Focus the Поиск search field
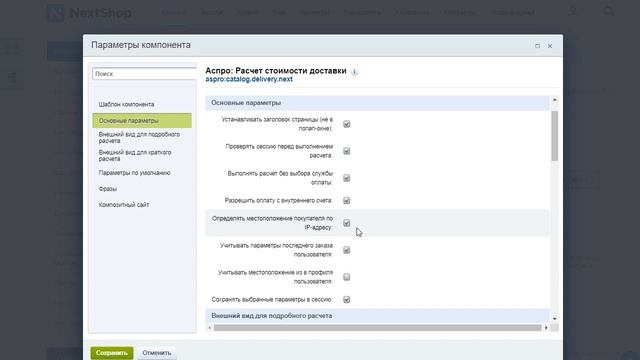 [x=144, y=74]
